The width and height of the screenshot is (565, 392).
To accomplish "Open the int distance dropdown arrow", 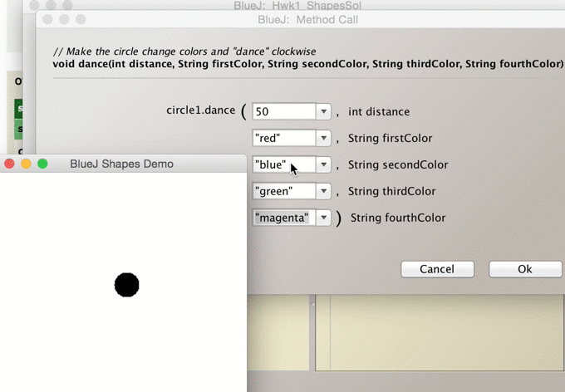I will [323, 111].
